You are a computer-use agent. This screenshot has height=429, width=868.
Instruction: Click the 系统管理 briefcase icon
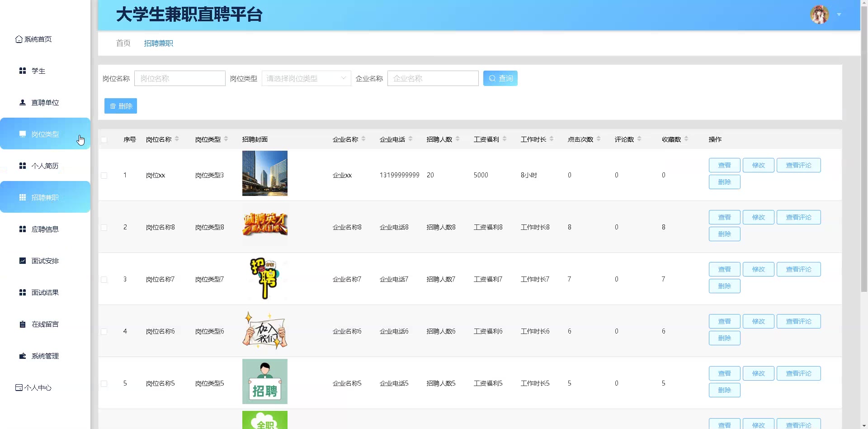[x=23, y=356]
